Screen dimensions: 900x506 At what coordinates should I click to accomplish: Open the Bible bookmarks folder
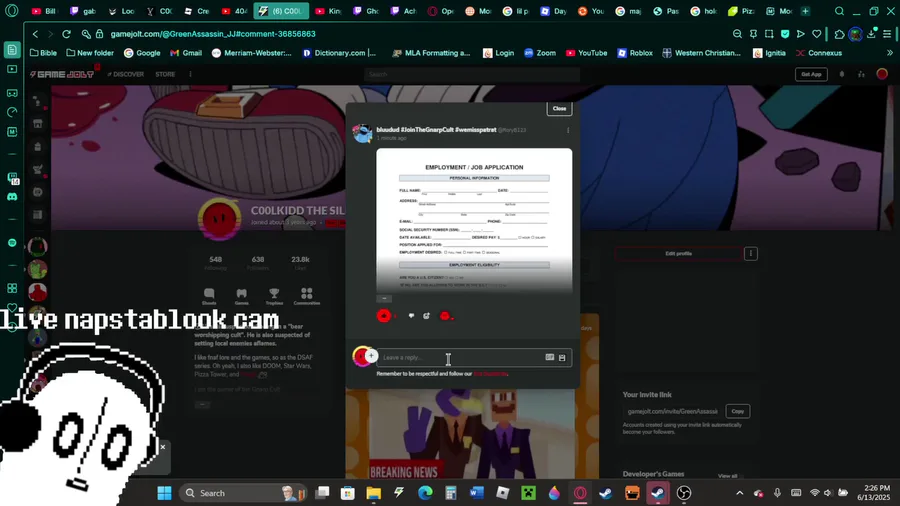[43, 53]
